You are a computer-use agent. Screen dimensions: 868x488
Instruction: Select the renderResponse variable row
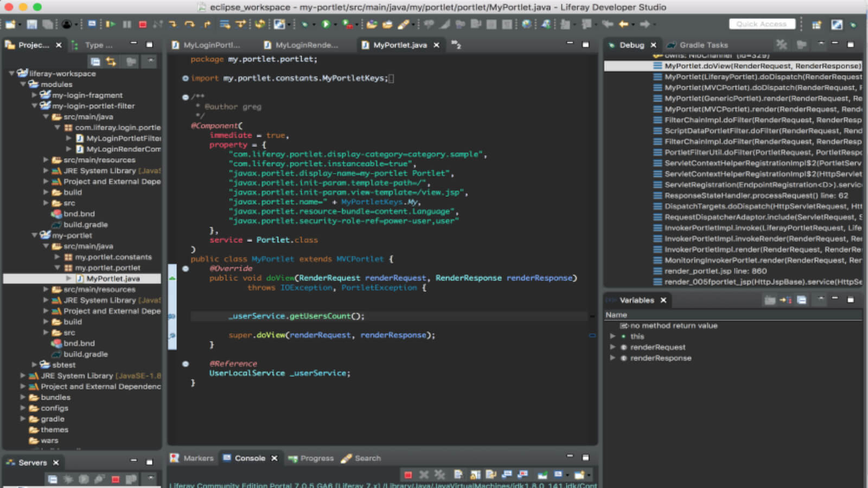click(661, 358)
